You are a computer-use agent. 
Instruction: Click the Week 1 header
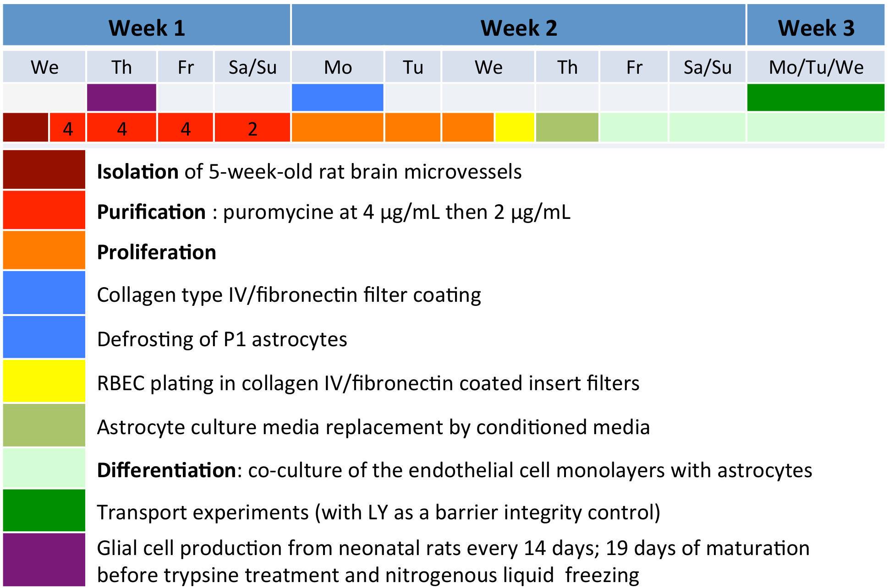(147, 27)
